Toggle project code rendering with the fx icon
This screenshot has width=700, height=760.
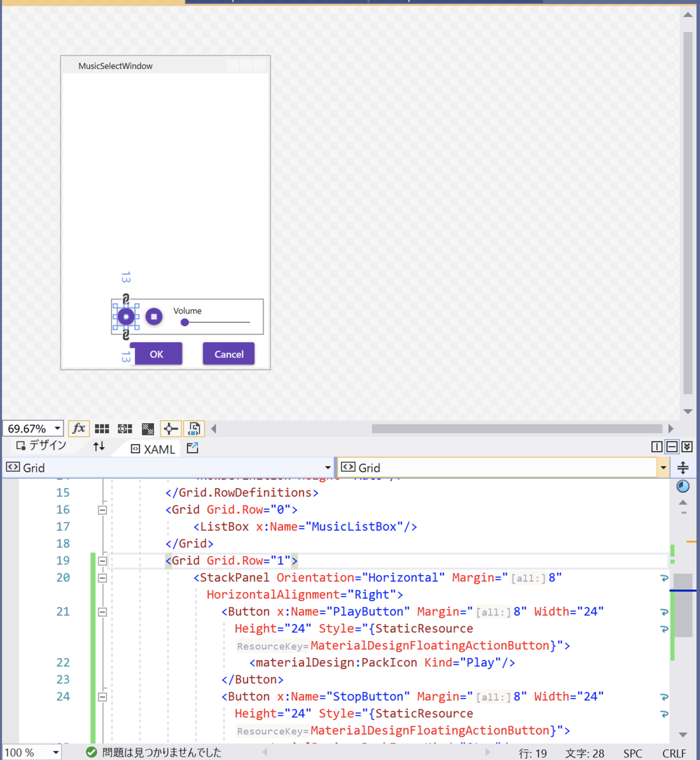pyautogui.click(x=79, y=429)
